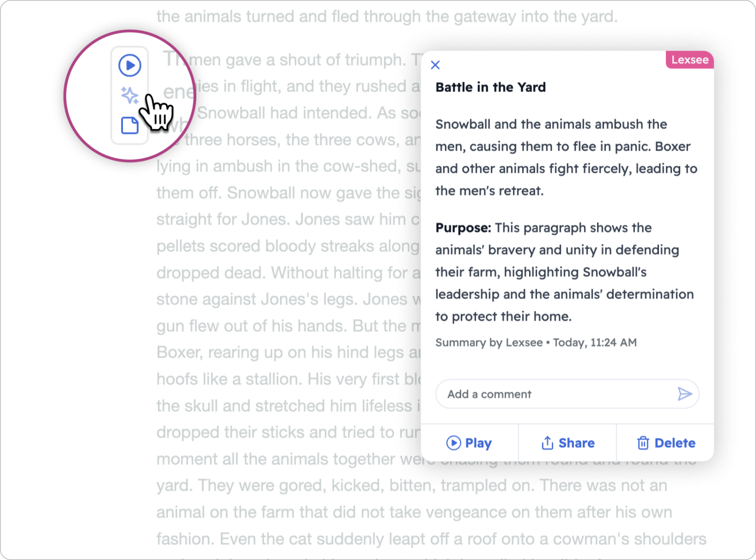Click the line 'lying in ambush in the cow-shed'
The width and height of the screenshot is (756, 560).
tap(288, 166)
